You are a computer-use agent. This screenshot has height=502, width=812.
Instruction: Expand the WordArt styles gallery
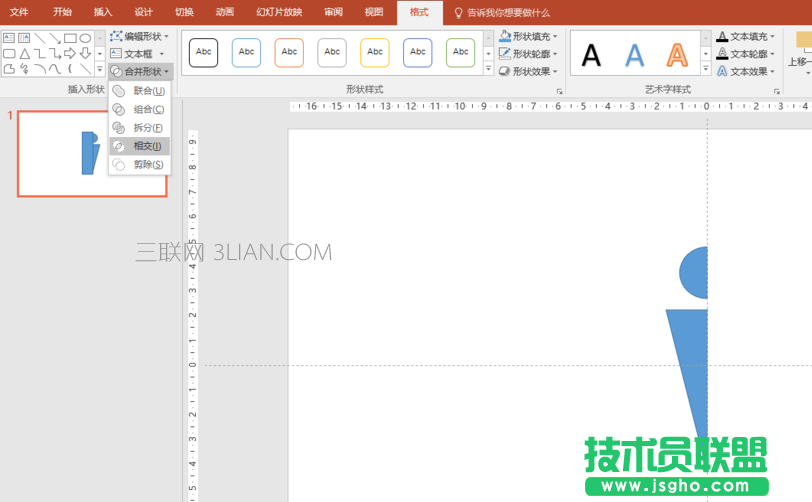coord(706,68)
